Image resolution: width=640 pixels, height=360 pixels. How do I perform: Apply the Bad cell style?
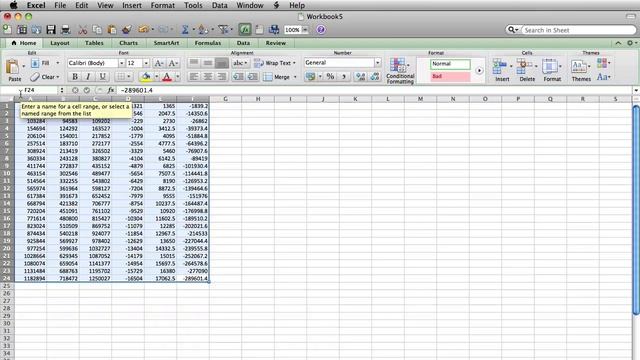(450, 76)
